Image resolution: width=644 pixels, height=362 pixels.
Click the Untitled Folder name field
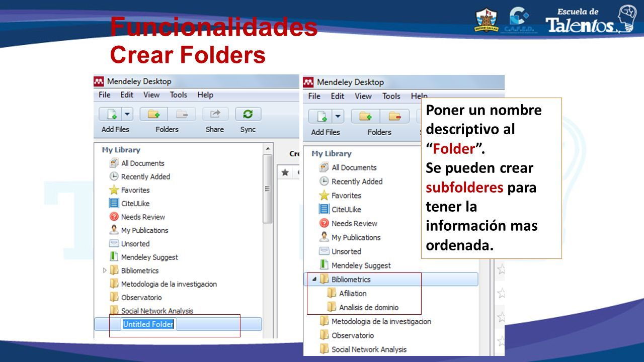[x=148, y=324]
